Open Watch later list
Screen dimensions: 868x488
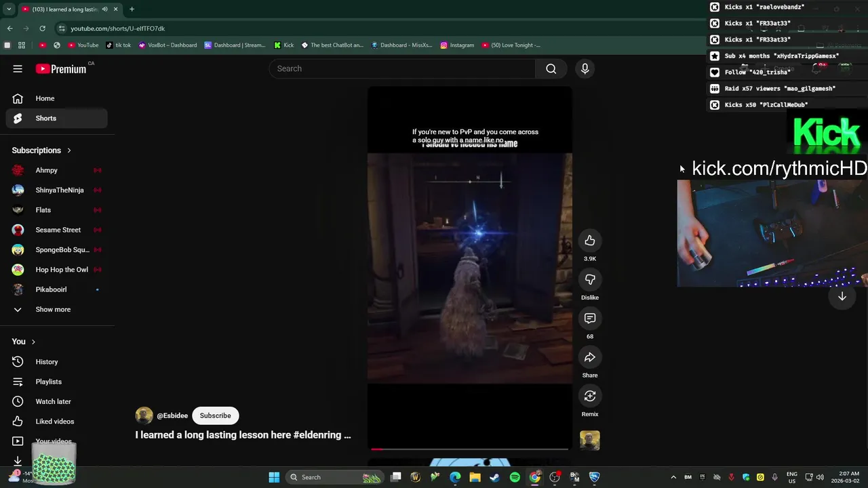57,401
